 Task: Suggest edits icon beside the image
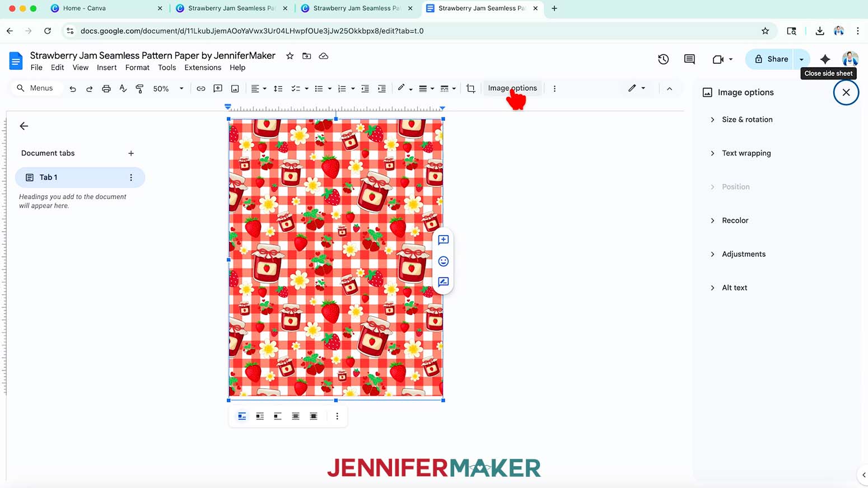pos(443,282)
